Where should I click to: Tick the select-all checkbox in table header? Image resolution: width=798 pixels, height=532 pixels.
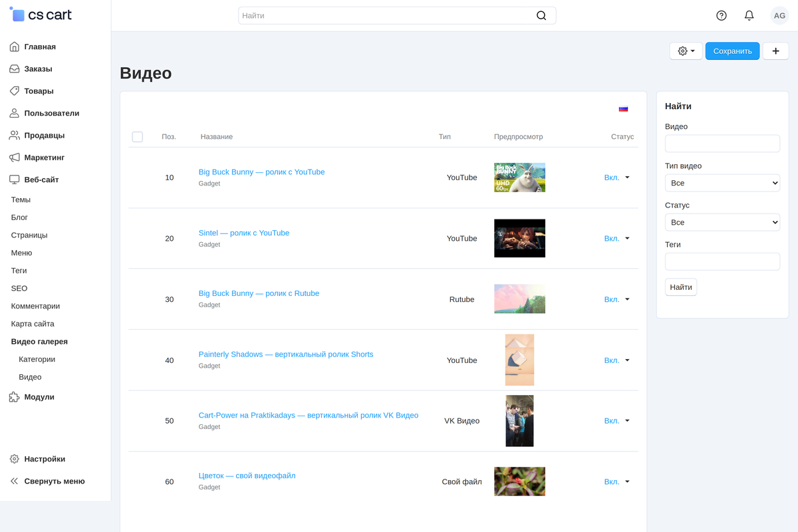138,137
